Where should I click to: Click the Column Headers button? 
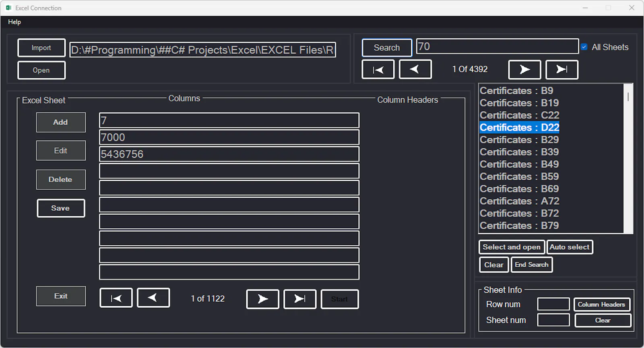(x=602, y=304)
